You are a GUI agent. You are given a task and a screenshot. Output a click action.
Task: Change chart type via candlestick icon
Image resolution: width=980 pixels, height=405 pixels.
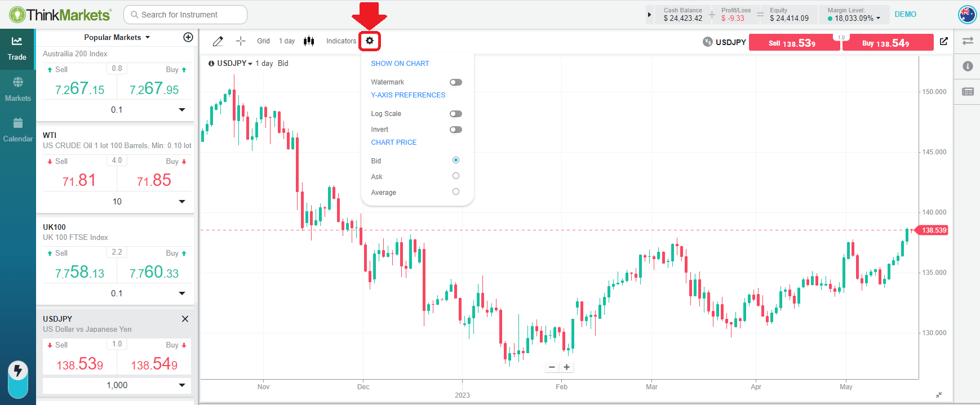(309, 41)
